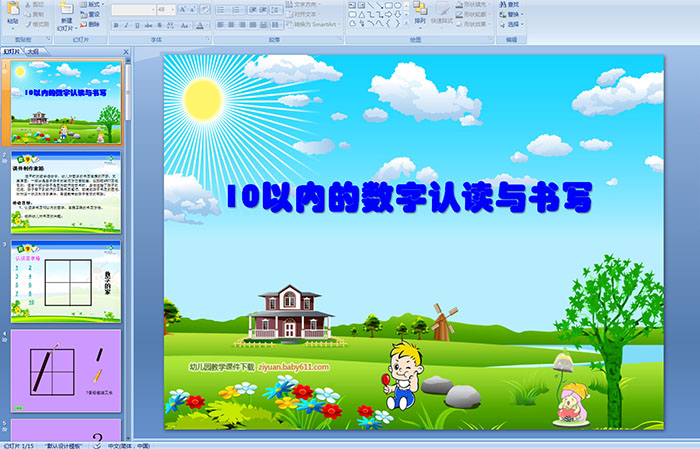Add a New Slide (新建幻灯片)
700x449 pixels.
click(67, 18)
